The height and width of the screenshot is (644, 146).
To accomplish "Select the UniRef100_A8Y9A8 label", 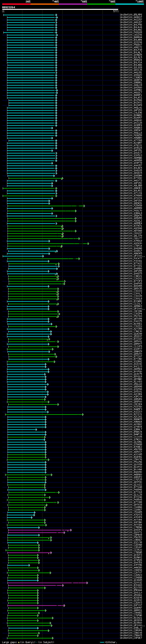I will tap(131, 231).
